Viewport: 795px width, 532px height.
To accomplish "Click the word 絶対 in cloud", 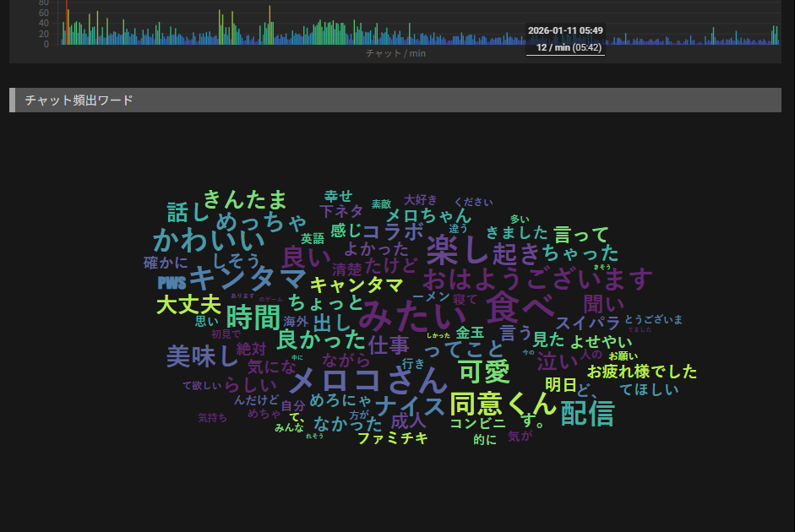I will pos(251,349).
